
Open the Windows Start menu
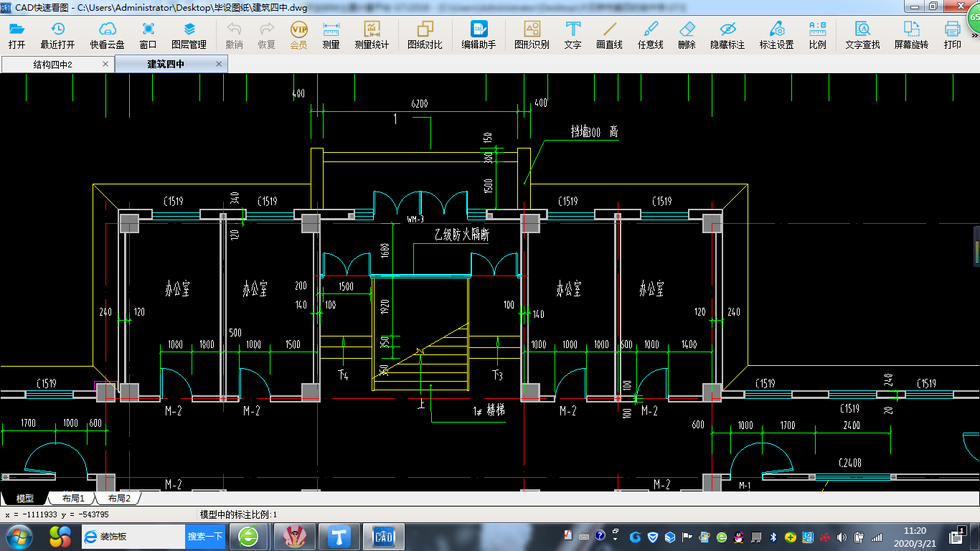(18, 536)
